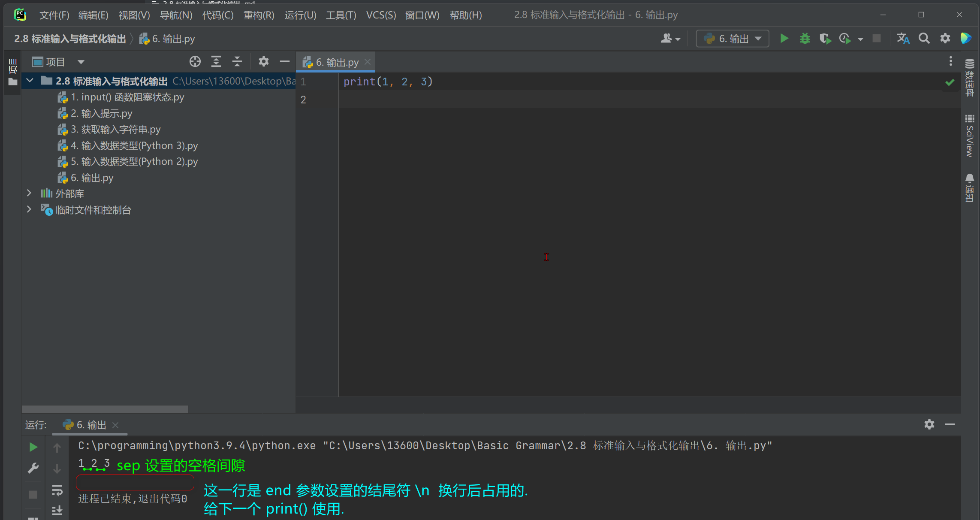Screen dimensions: 980x520
Task: Click the green inspection checkmark in editor
Action: (x=950, y=82)
